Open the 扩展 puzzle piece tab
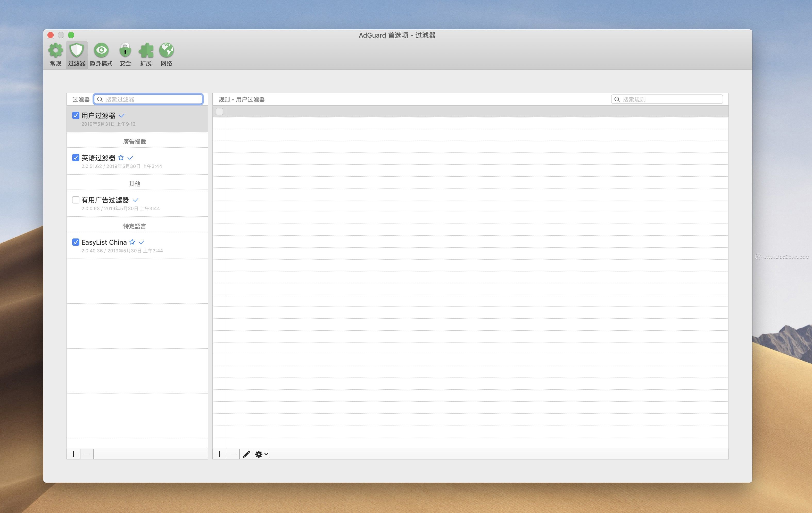The height and width of the screenshot is (513, 812). [146, 55]
